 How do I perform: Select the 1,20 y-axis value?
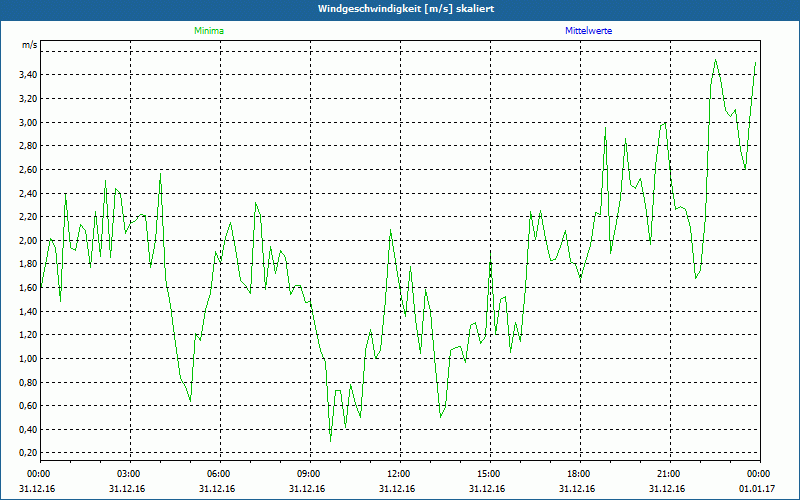[28, 335]
